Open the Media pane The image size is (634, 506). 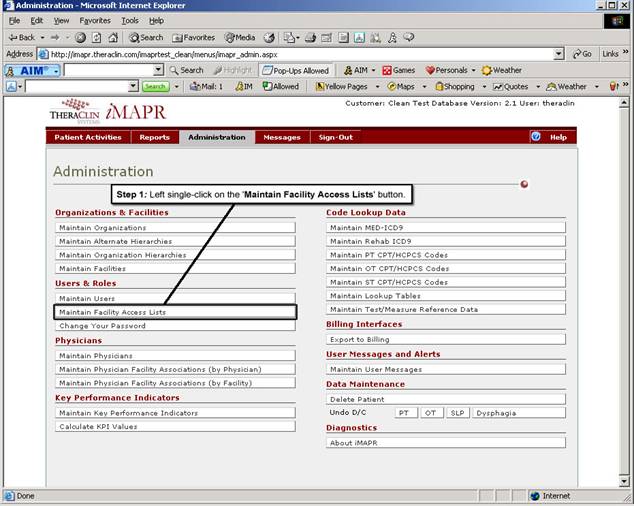[x=240, y=38]
